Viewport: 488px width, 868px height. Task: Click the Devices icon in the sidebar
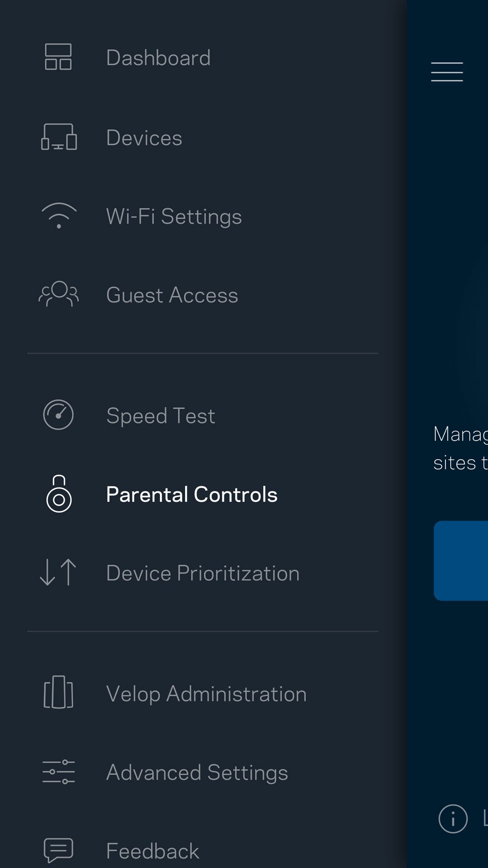point(59,137)
